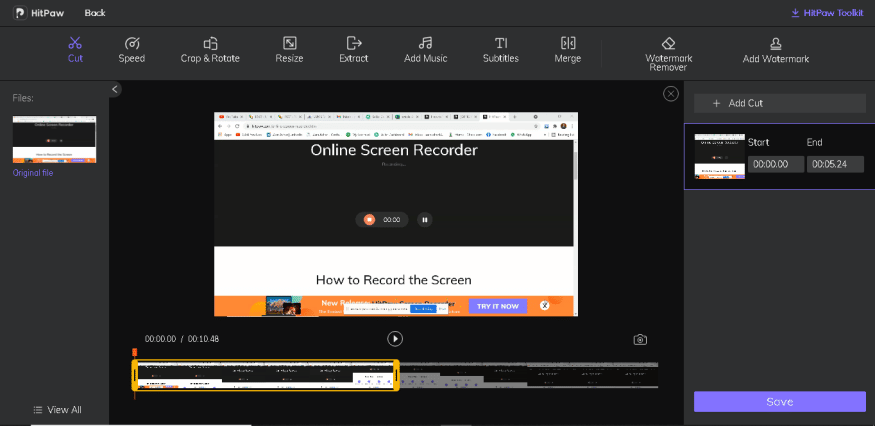Image resolution: width=875 pixels, height=426 pixels.
Task: Select the Add Watermark tool
Action: click(775, 50)
